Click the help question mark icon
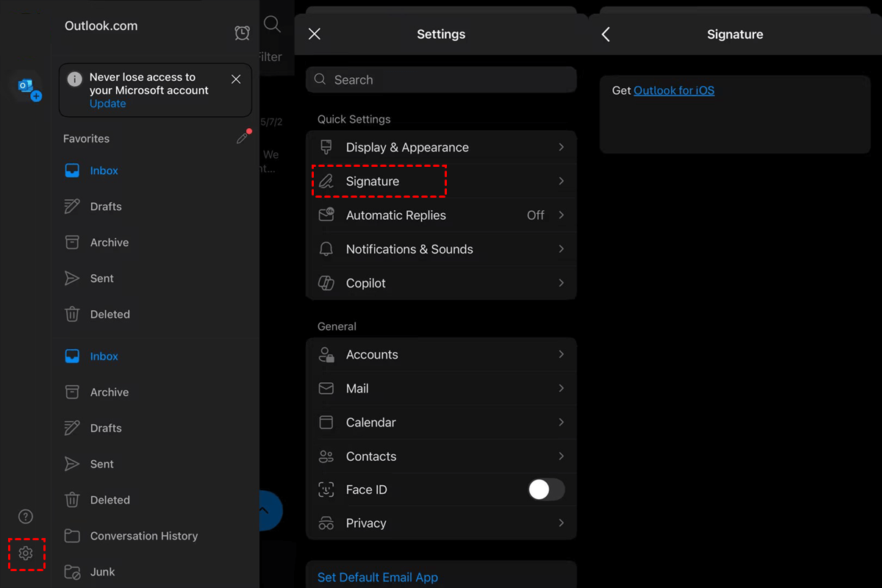Viewport: 882px width, 588px height. [26, 517]
